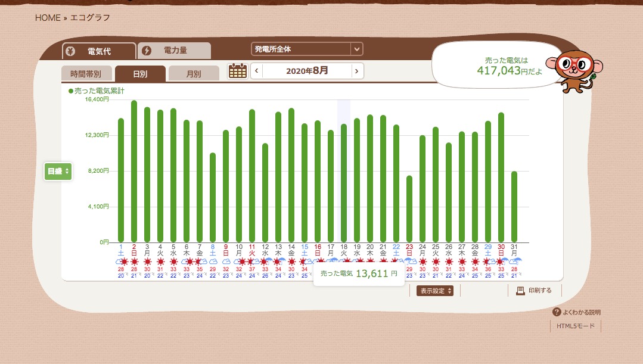Click the green bar for August 14
643x364 pixels.
(x=291, y=175)
